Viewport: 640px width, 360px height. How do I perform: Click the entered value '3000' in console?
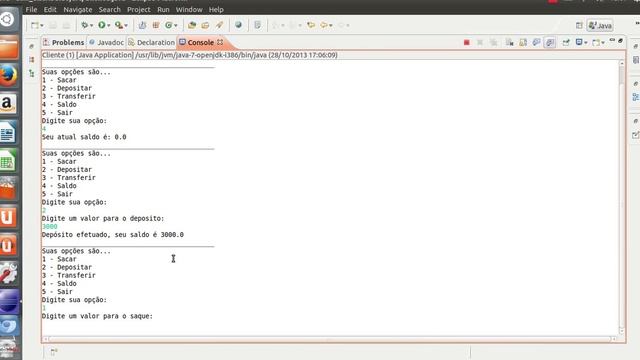tap(49, 227)
